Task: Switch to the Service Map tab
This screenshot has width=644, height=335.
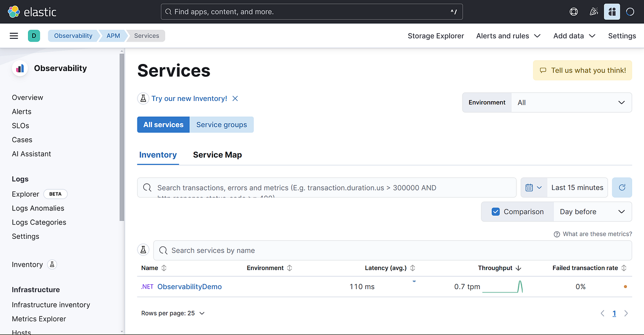Action: 217,155
